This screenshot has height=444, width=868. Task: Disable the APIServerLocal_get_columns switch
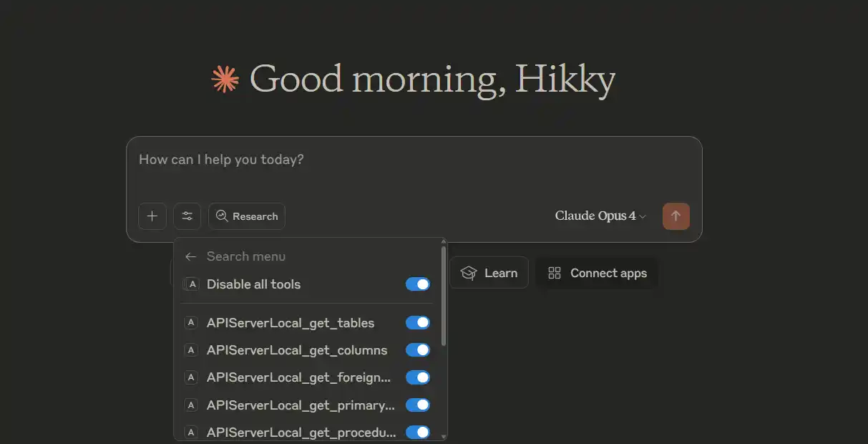418,350
